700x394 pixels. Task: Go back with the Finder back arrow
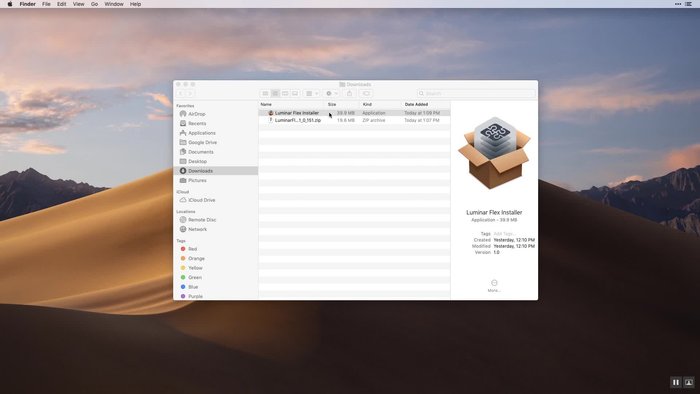(x=181, y=93)
